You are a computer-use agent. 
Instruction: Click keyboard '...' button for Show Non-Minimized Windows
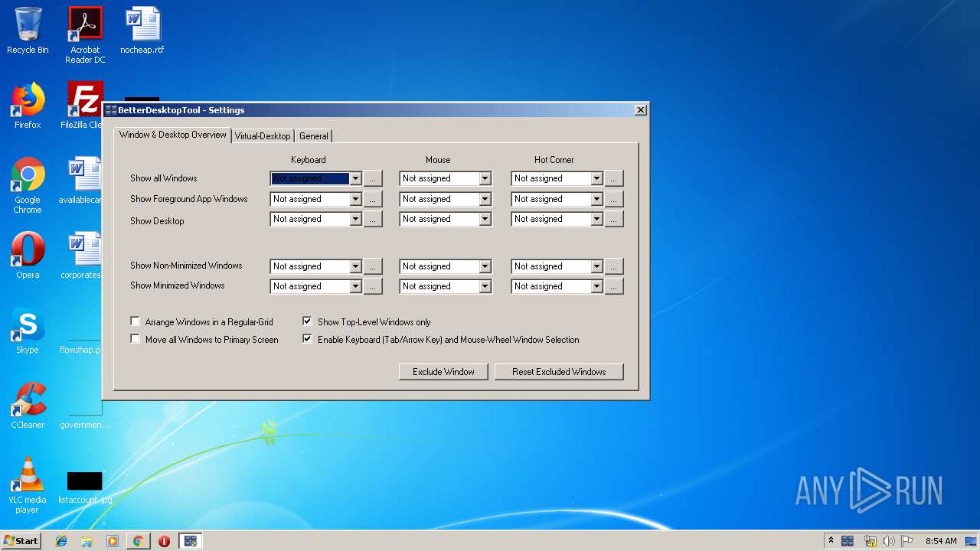point(373,266)
